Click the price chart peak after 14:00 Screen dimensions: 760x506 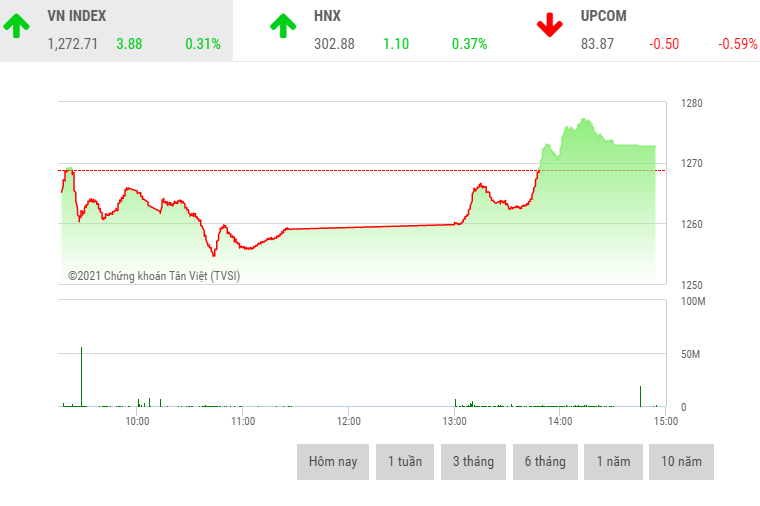pos(582,121)
